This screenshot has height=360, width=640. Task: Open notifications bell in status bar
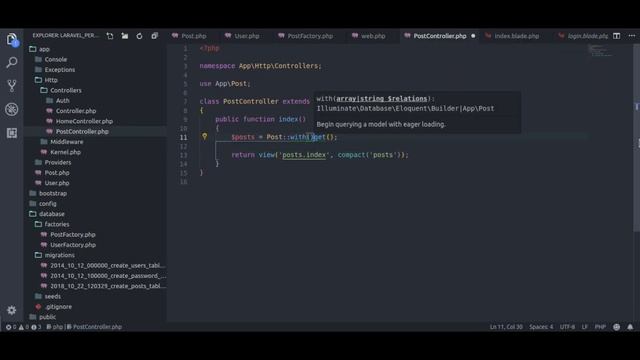[x=630, y=327]
